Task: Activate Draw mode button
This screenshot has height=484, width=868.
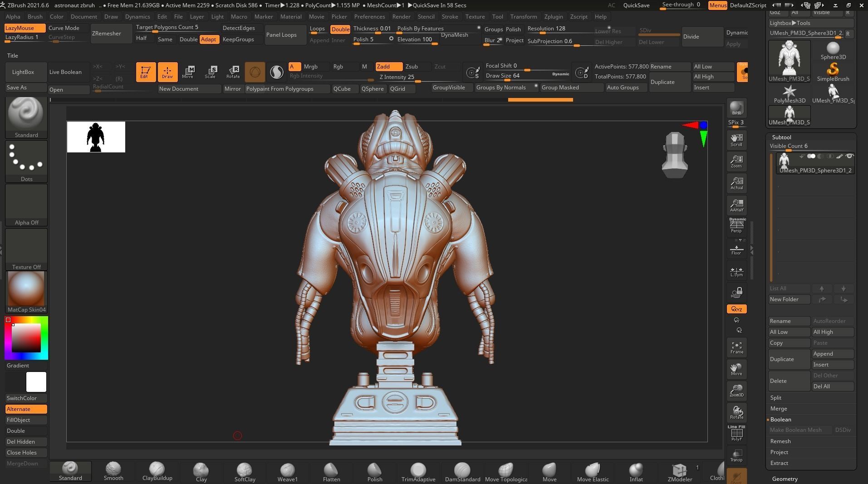Action: tap(167, 72)
